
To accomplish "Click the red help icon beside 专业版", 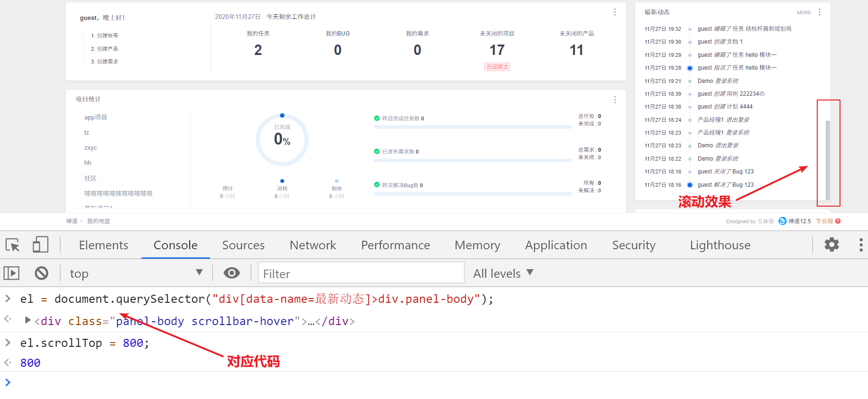I will point(838,221).
